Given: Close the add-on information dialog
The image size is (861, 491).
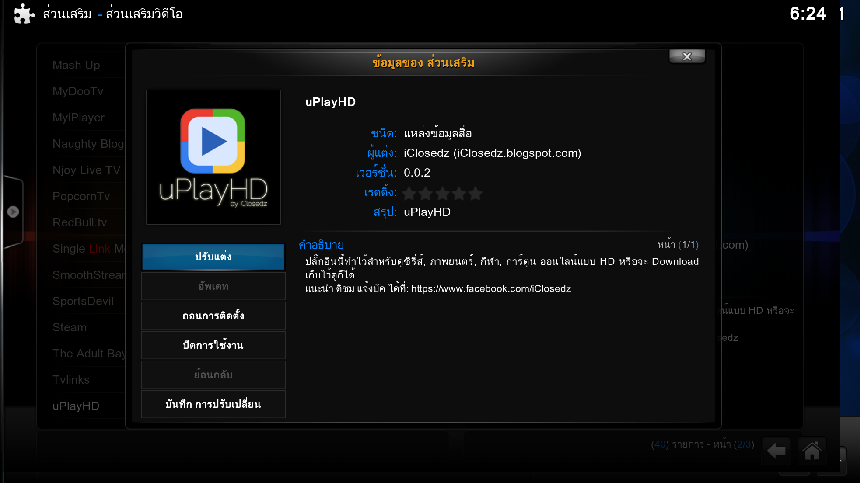Looking at the screenshot, I should pyautogui.click(x=686, y=57).
